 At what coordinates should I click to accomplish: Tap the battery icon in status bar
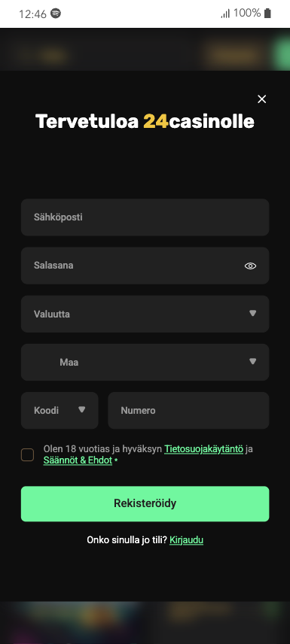pos(267,14)
